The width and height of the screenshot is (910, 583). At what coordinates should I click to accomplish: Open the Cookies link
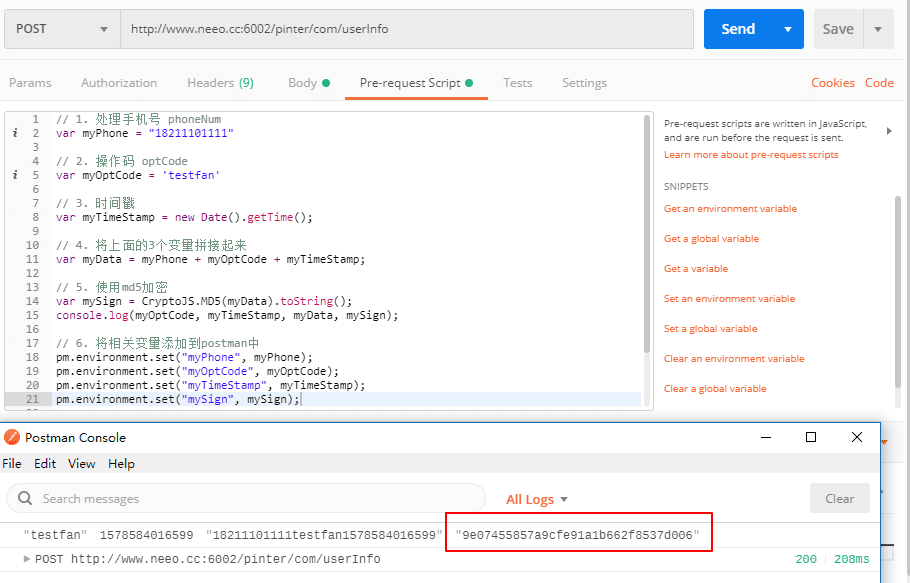[x=833, y=83]
